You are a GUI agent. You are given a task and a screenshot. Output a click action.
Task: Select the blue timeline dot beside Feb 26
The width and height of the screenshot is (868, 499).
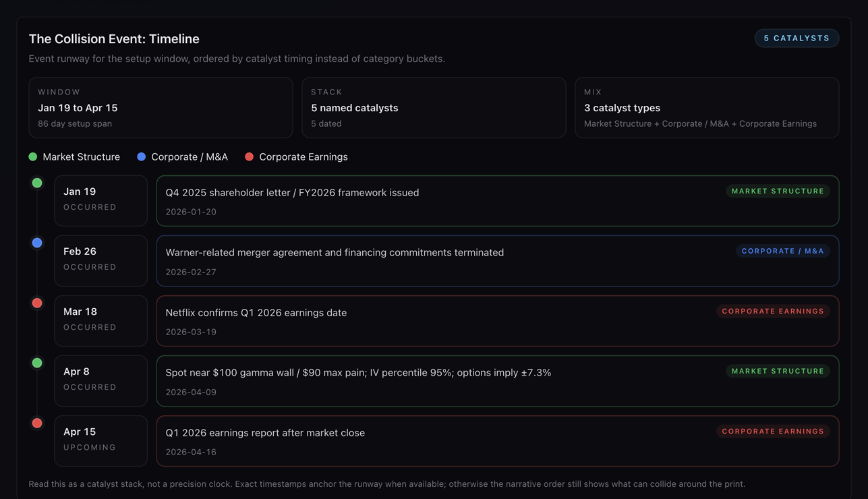tap(37, 242)
